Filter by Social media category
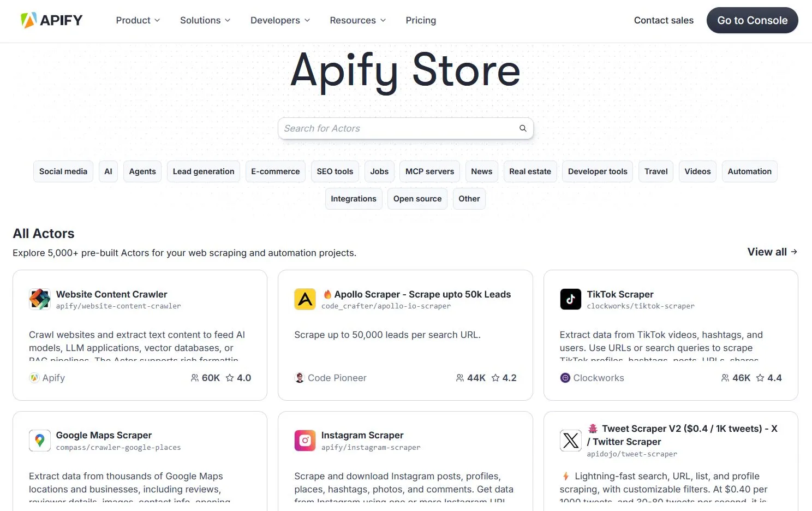 [x=63, y=171]
